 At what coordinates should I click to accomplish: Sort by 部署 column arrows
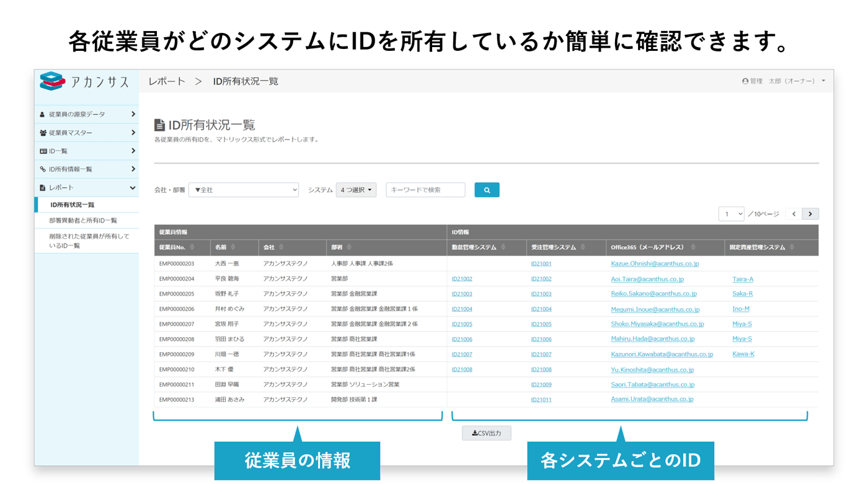(349, 247)
